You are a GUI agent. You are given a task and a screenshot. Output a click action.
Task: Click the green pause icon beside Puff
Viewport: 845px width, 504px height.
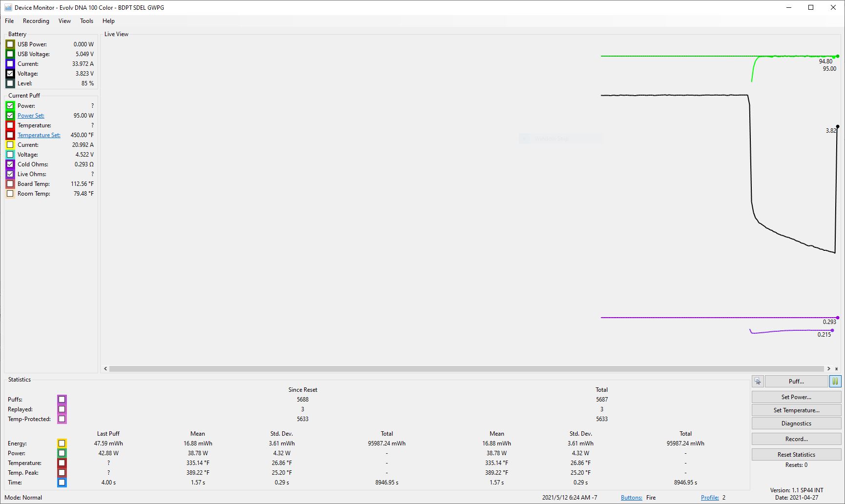click(x=835, y=382)
